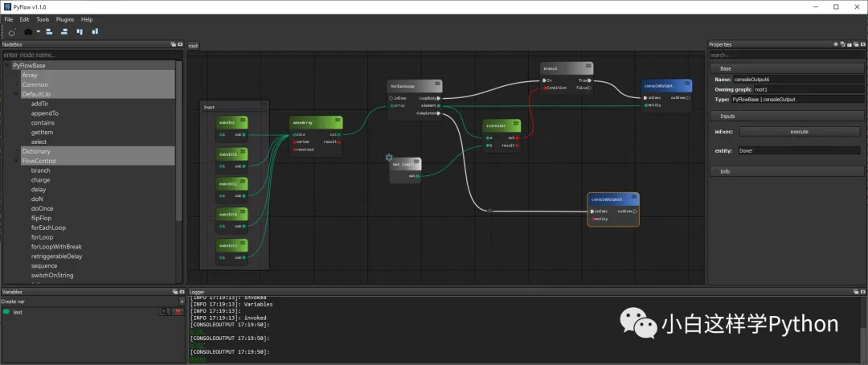Find usages of limit variable with magnifier
Screen dimensions: 868x365
point(165,312)
